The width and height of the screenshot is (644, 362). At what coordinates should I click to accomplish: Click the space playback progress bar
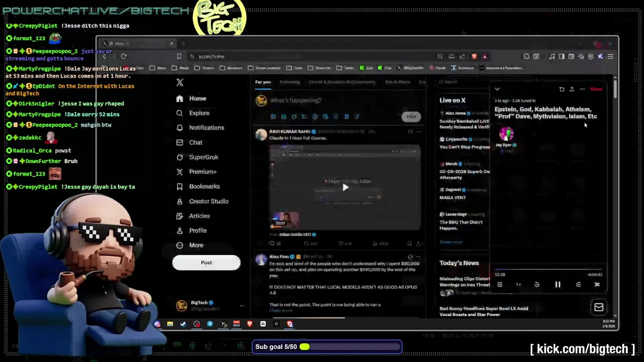548,270
